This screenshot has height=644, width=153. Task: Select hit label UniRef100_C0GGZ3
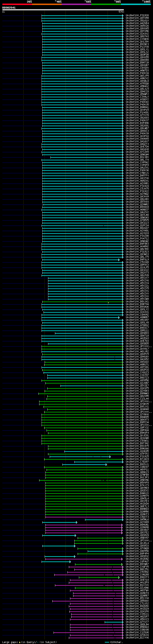[x=137, y=372]
